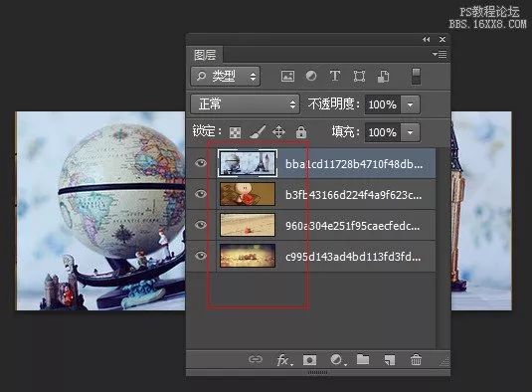Hide the 960a304e251f... layer eye
Viewport: 532px width, 392px height.
[x=201, y=225]
